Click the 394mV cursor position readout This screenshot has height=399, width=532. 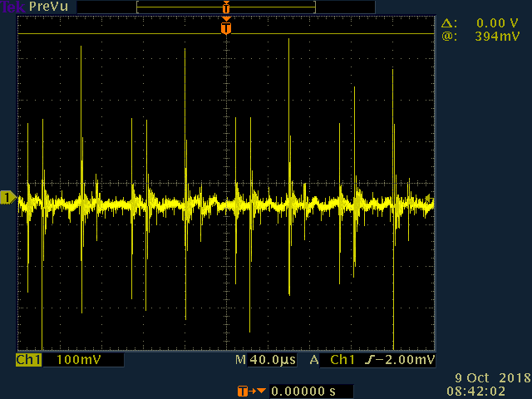pos(498,37)
